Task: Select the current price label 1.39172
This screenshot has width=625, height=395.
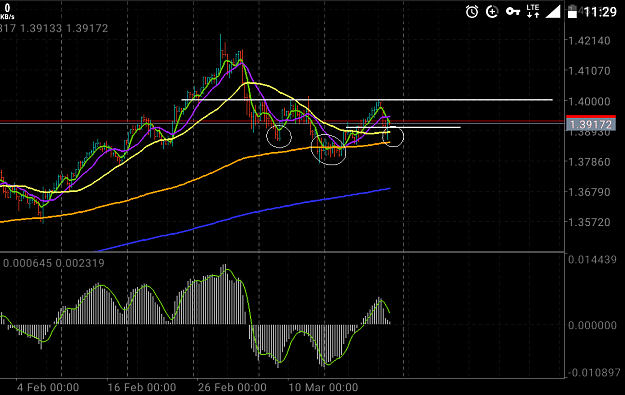Action: [591, 124]
